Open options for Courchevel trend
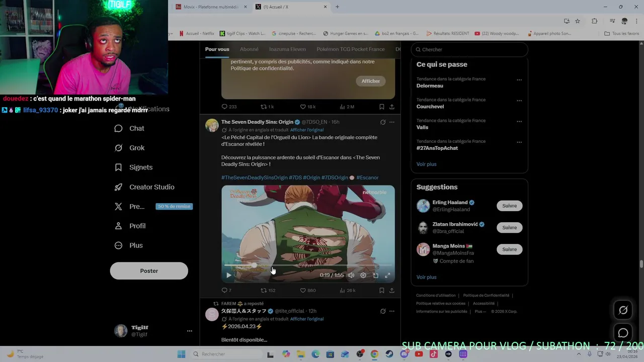This screenshot has width=644, height=362. click(519, 101)
